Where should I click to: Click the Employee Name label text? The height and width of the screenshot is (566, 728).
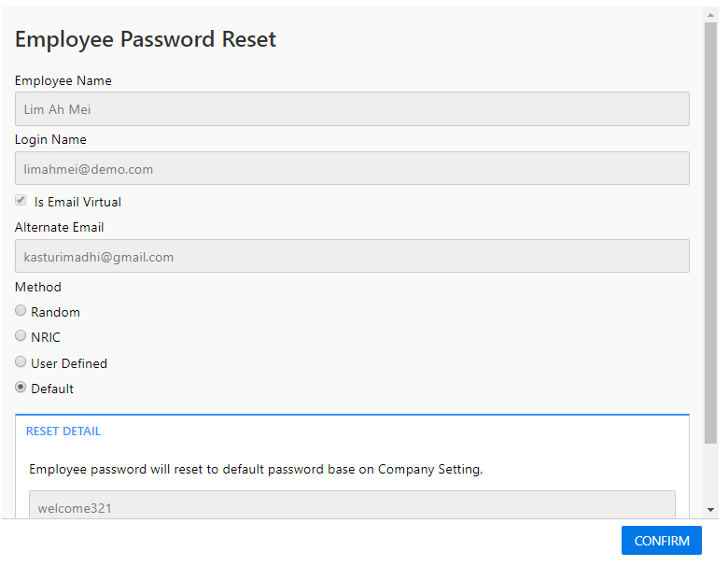[x=63, y=80]
